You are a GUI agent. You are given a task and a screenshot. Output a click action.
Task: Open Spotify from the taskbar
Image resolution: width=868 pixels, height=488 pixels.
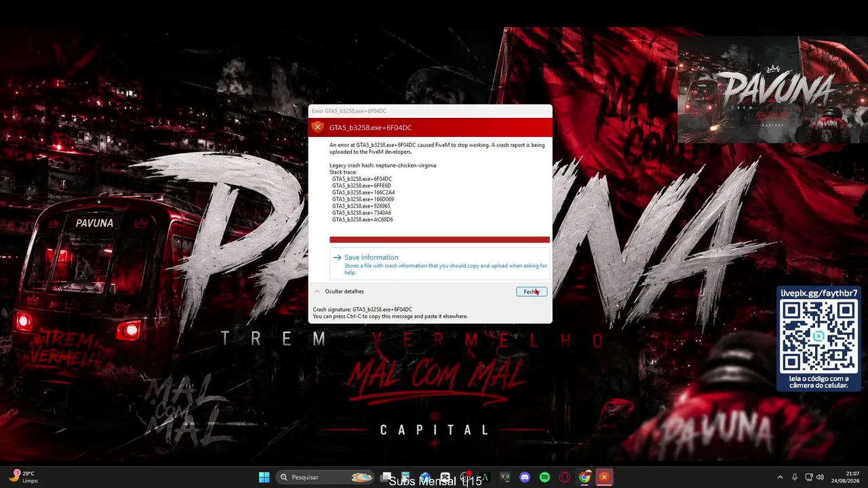(545, 477)
